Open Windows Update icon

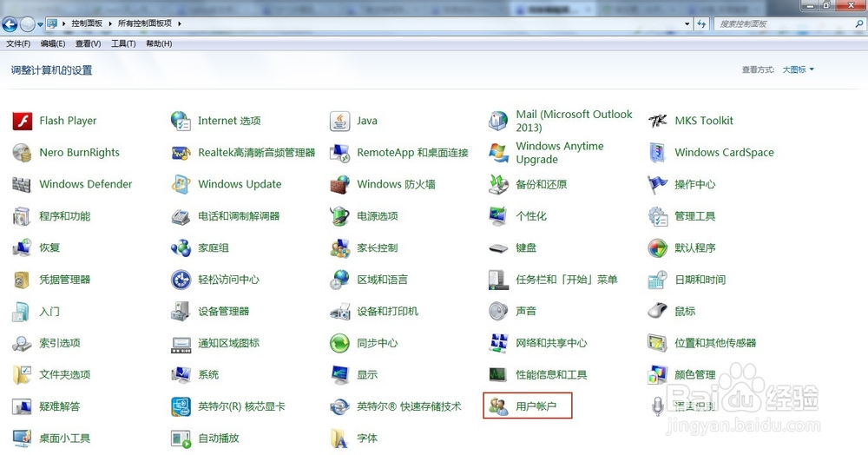click(181, 184)
